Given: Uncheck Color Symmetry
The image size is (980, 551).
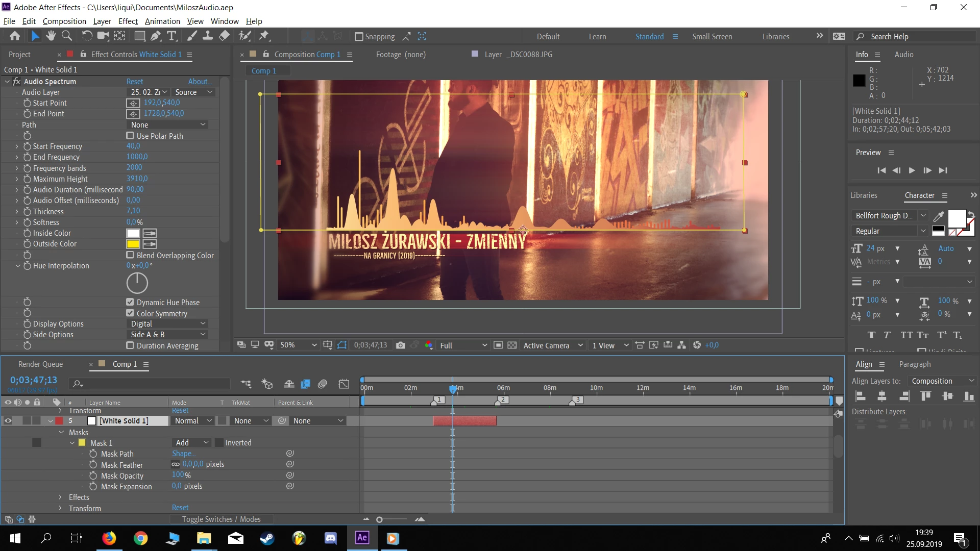Looking at the screenshot, I should point(130,313).
